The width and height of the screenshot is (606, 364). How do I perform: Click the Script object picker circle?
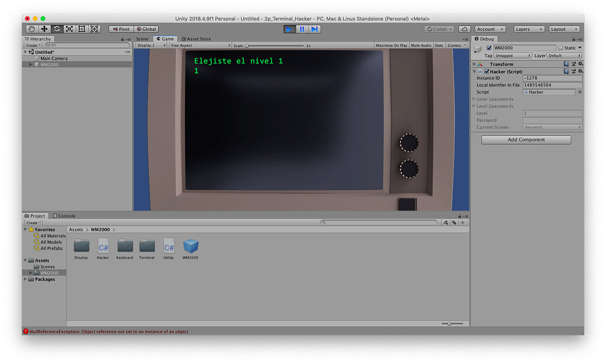[580, 92]
